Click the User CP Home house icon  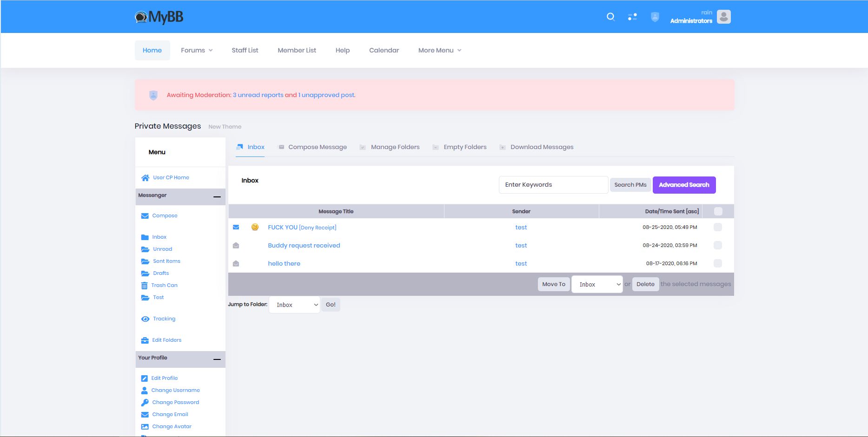pyautogui.click(x=145, y=178)
